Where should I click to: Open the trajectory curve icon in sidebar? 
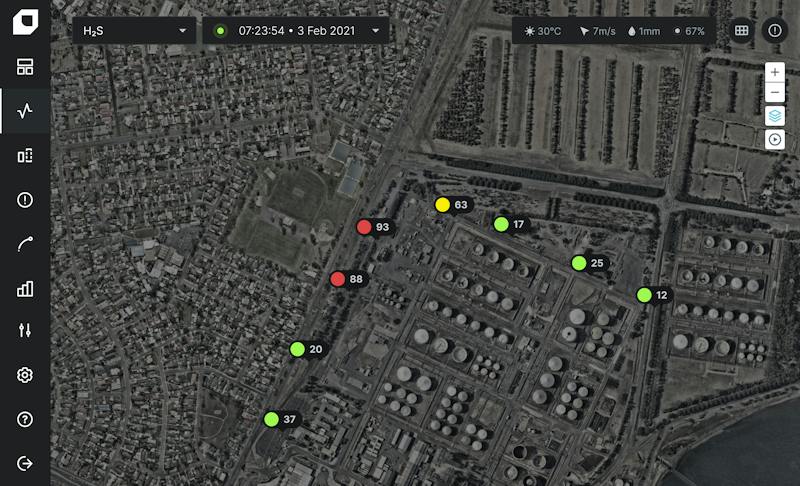click(24, 244)
